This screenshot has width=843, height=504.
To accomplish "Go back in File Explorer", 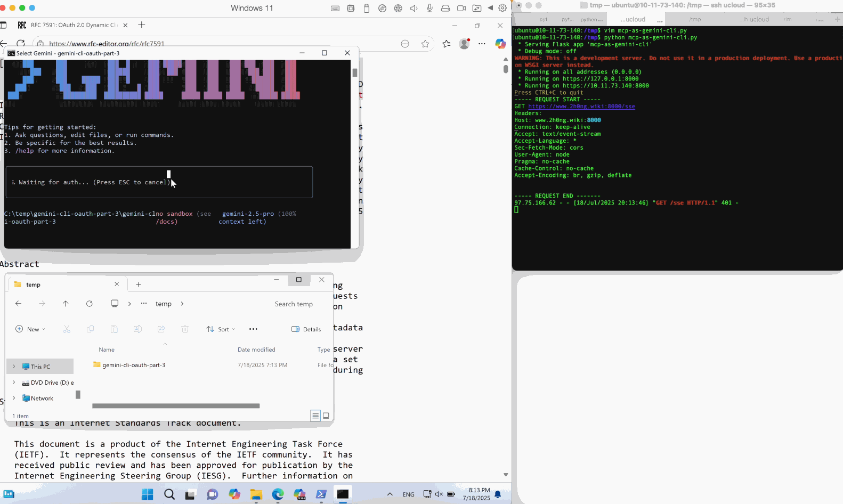I will (x=19, y=304).
